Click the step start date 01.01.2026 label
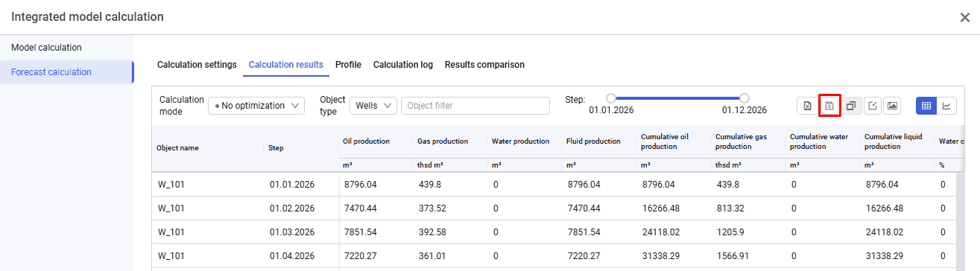 611,110
